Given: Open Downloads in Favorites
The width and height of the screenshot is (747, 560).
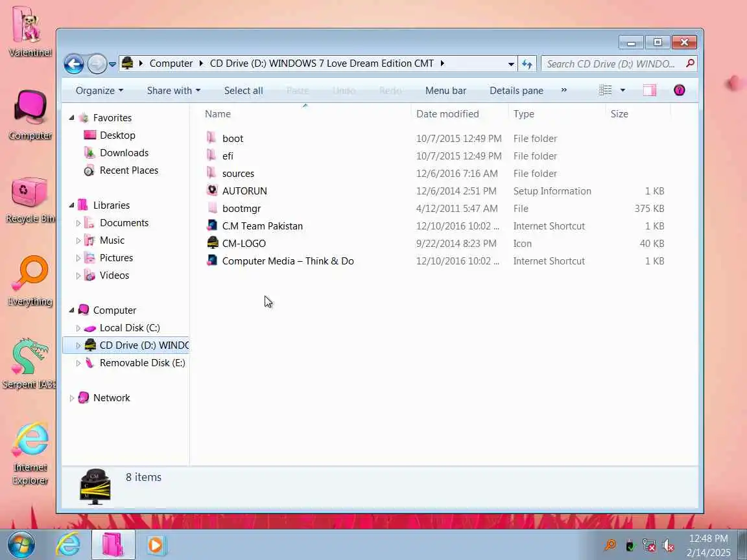Looking at the screenshot, I should coord(124,153).
